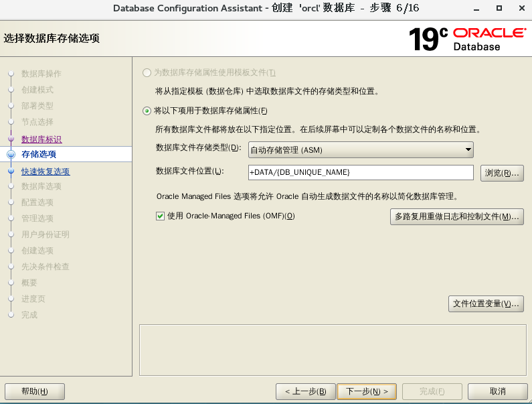This screenshot has width=532, height=404.
Task: Open the 数据库文件存储类型 dropdown showing 自动存储管理 (ASM)
Action: [x=361, y=149]
